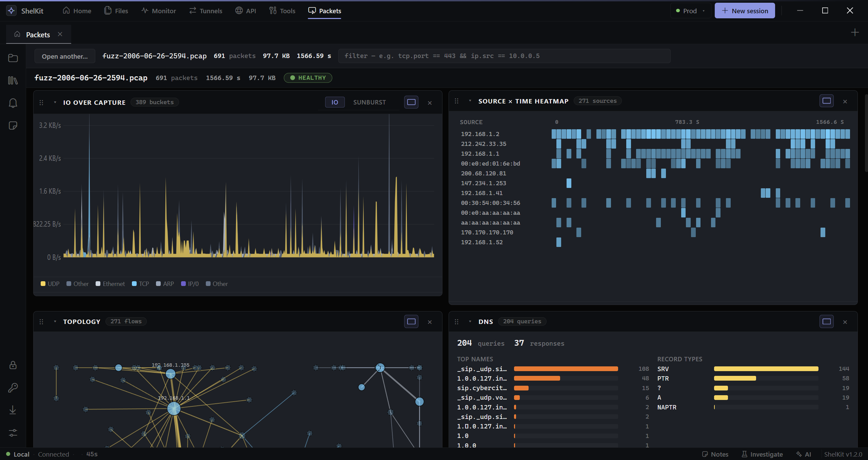Maximize the DNS panel
This screenshot has height=460, width=868.
tap(827, 321)
